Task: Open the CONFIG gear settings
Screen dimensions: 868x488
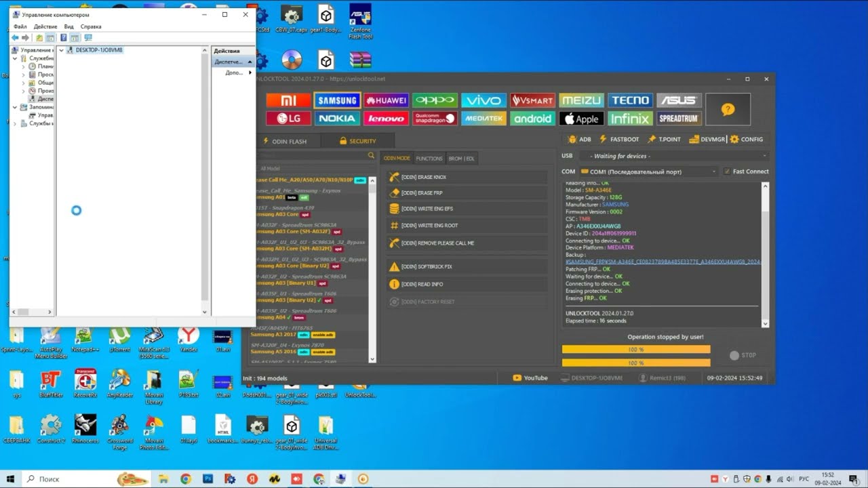Action: [x=747, y=139]
